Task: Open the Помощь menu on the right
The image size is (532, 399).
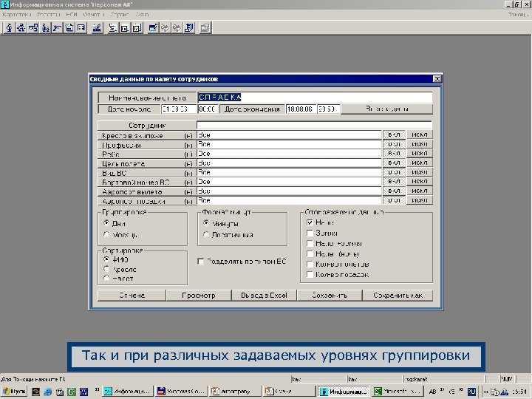Action: (518, 14)
